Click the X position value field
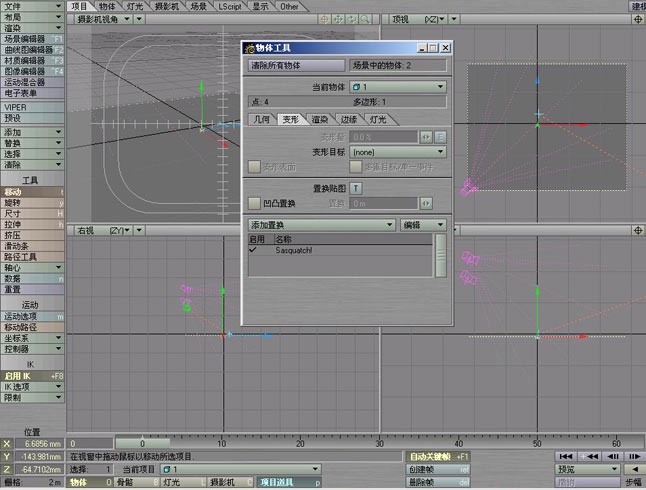 (x=39, y=444)
